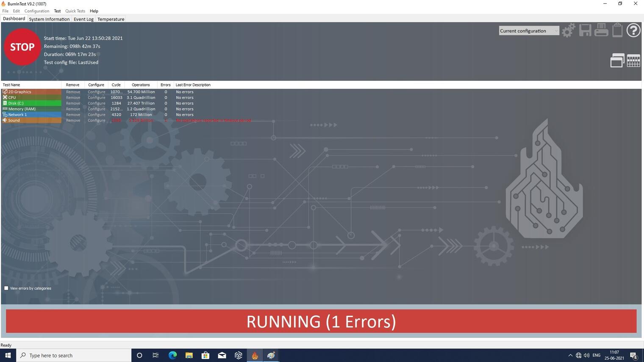Image resolution: width=644 pixels, height=362 pixels.
Task: Open the Windows Start menu
Action: (x=8, y=355)
